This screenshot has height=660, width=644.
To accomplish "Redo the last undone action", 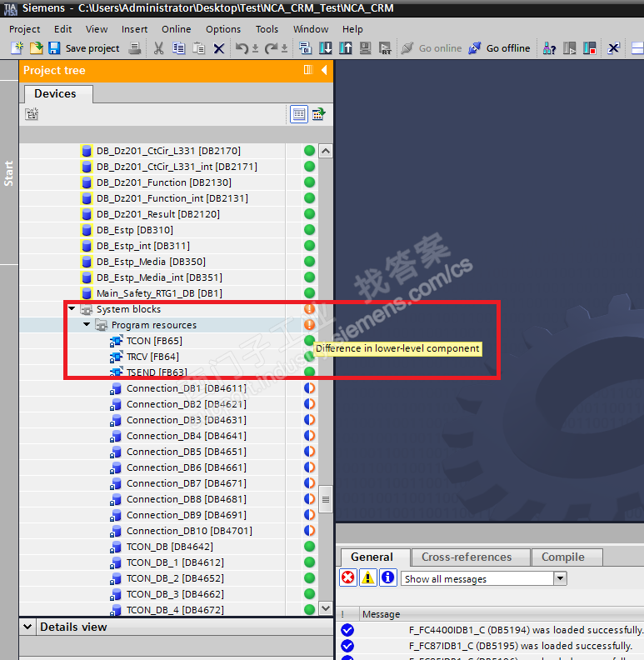I will click(x=271, y=48).
